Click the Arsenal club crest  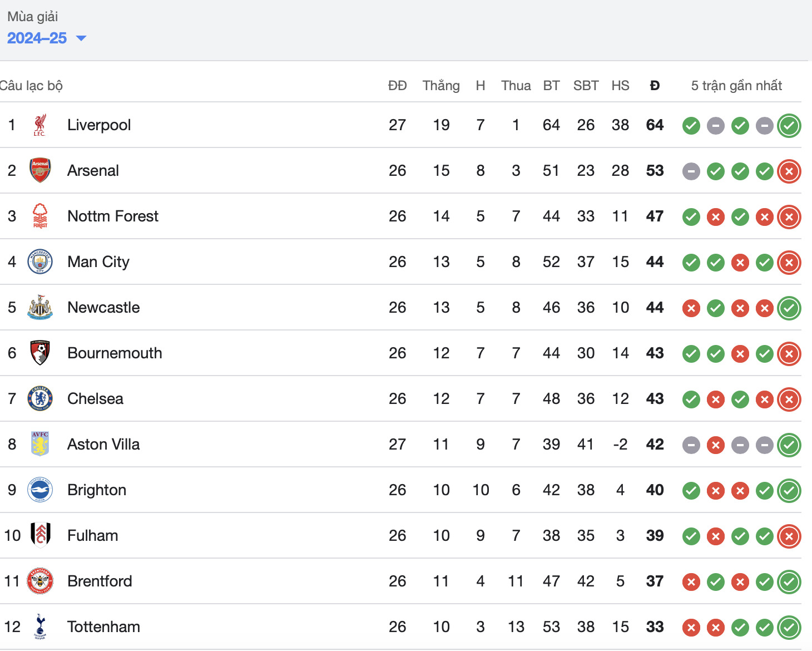tap(40, 171)
